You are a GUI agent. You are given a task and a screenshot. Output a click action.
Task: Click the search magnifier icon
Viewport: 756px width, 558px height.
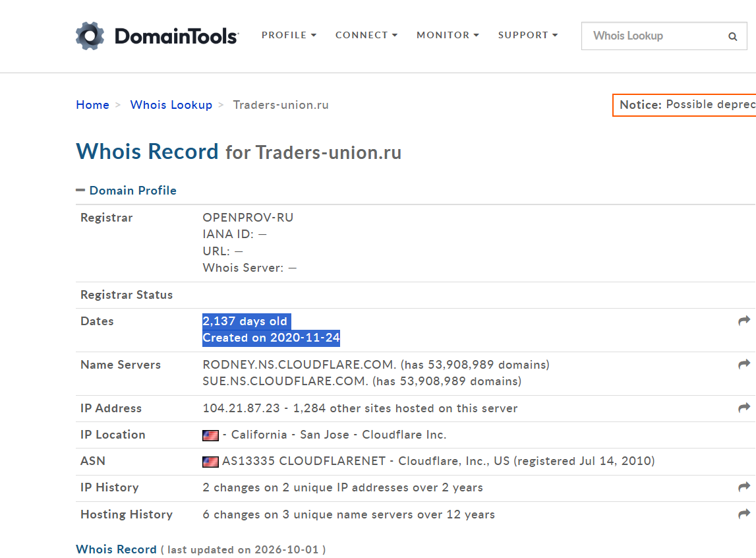point(732,36)
